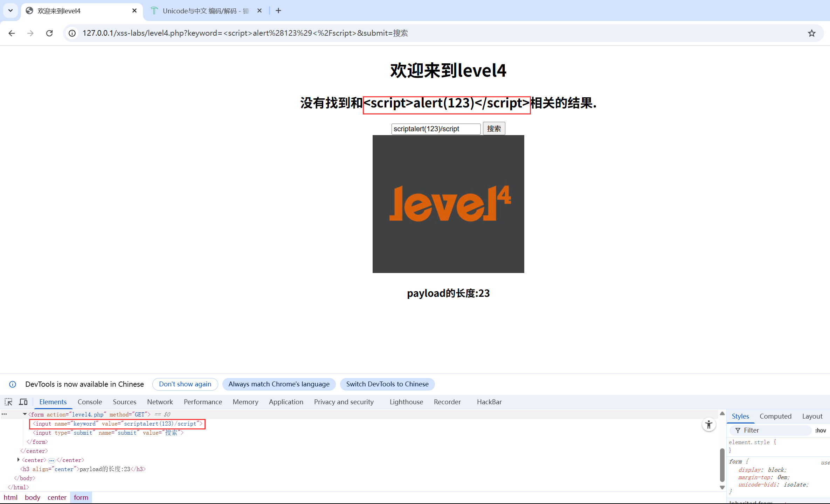Click the browser forward arrow
The height and width of the screenshot is (504, 830).
click(x=30, y=33)
